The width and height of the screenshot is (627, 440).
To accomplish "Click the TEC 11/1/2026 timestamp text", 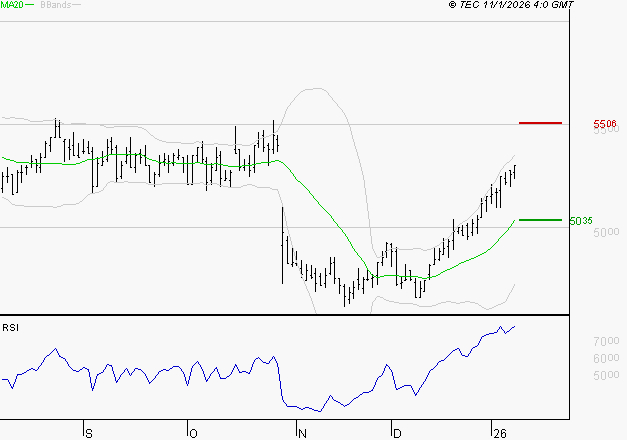I will 511,5.
